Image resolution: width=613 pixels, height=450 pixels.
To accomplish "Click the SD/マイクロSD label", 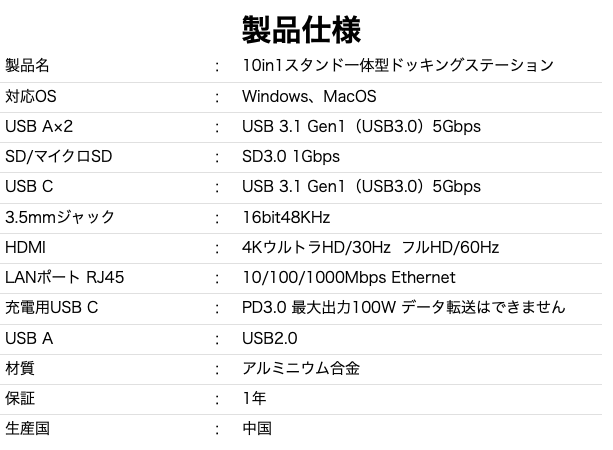I will point(58,156).
